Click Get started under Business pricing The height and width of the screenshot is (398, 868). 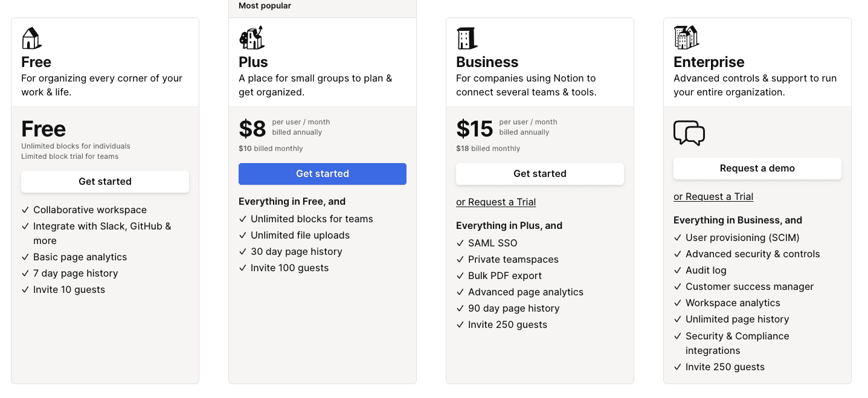pyautogui.click(x=539, y=173)
